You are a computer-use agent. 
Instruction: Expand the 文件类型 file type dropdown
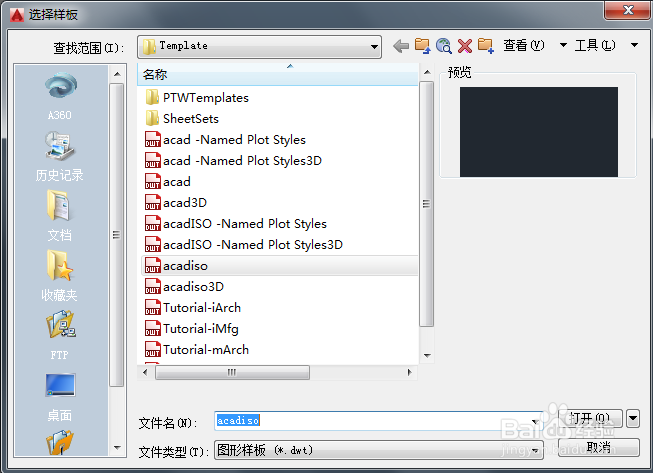click(535, 450)
